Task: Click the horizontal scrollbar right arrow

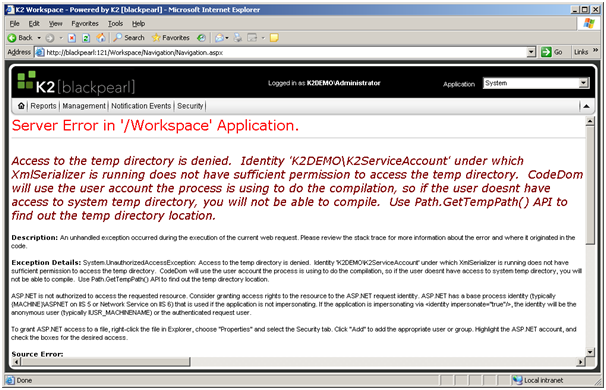Action: (x=580, y=362)
